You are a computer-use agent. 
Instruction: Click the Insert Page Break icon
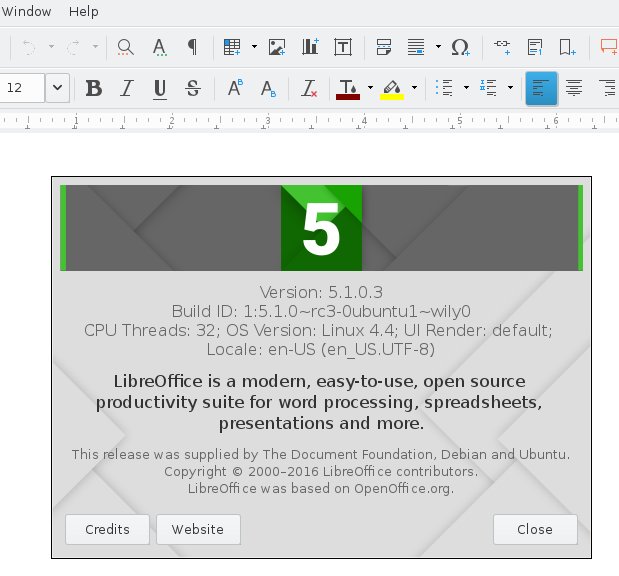point(384,47)
